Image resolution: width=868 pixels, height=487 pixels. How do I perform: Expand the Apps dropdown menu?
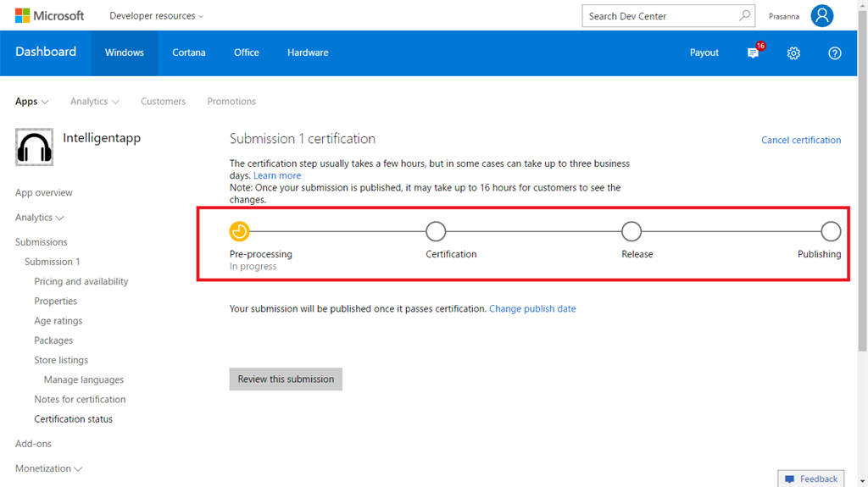pyautogui.click(x=31, y=102)
